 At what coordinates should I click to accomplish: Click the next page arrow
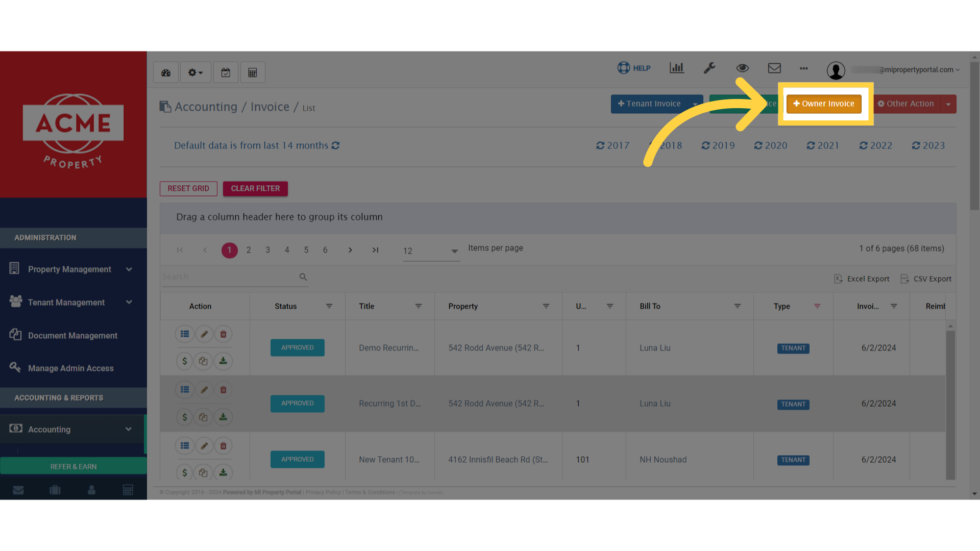pos(350,250)
